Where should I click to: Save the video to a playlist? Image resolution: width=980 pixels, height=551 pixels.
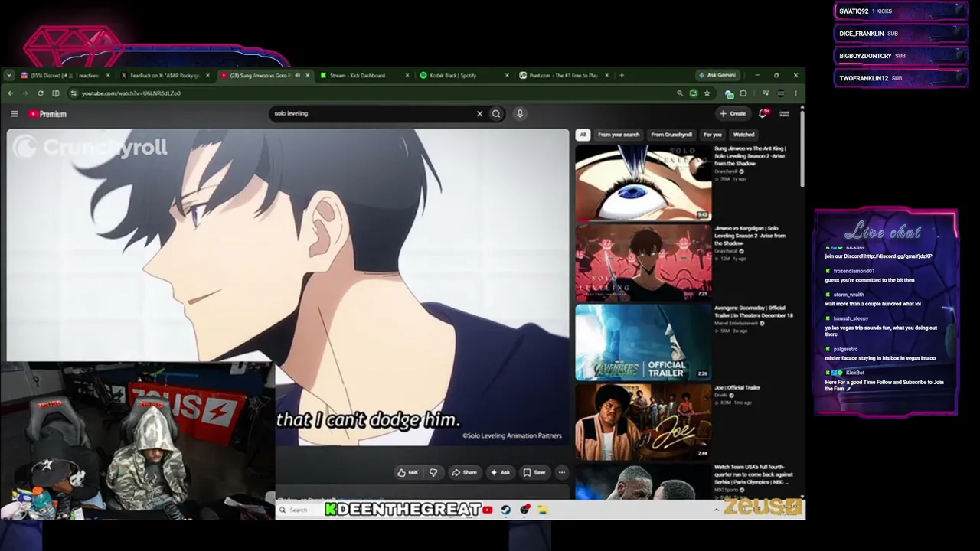[534, 473]
